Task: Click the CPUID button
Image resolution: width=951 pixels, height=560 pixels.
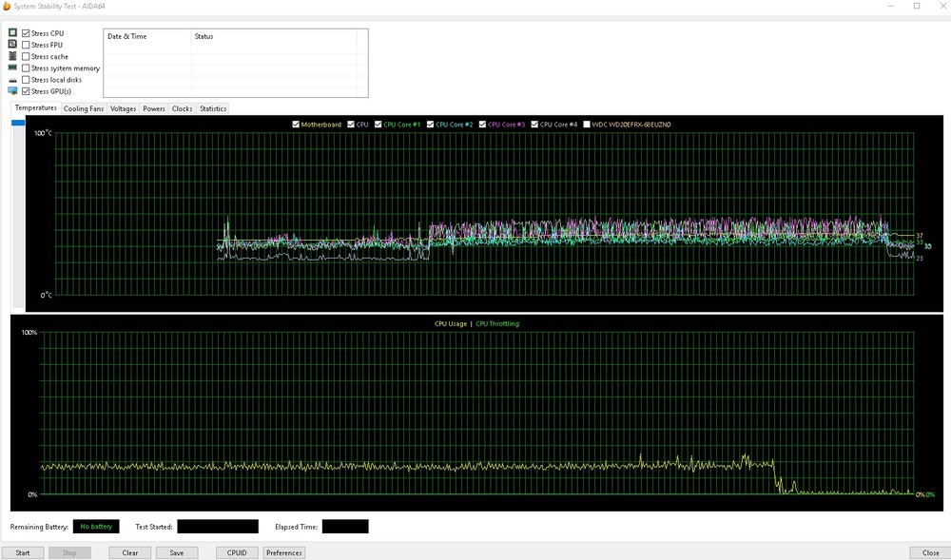Action: [x=235, y=552]
